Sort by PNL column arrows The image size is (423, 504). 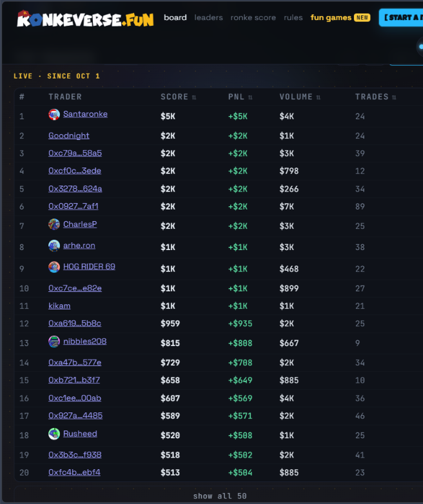click(x=250, y=97)
